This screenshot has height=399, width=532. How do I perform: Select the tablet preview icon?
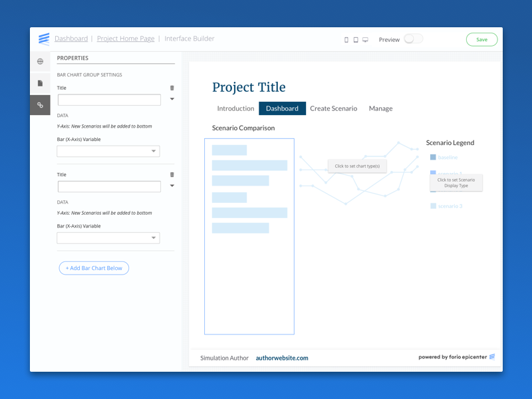click(x=356, y=40)
